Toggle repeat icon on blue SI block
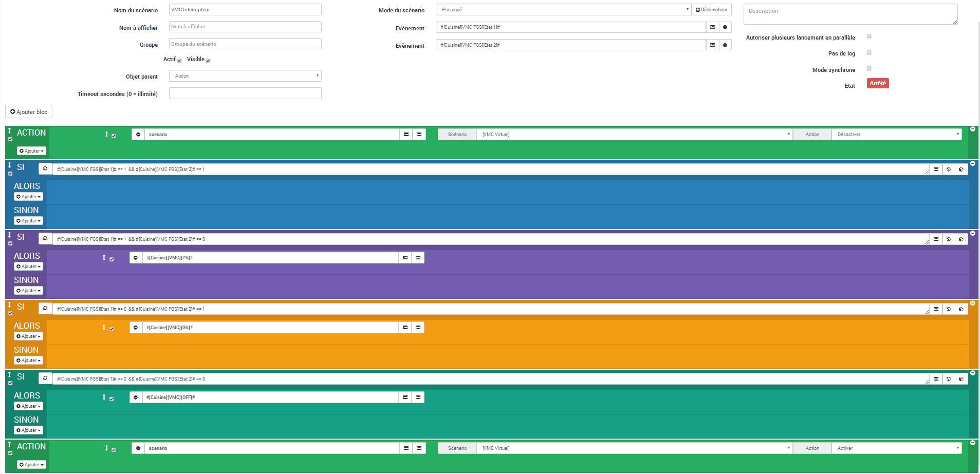Viewport: 980px width, 474px height. tap(45, 168)
